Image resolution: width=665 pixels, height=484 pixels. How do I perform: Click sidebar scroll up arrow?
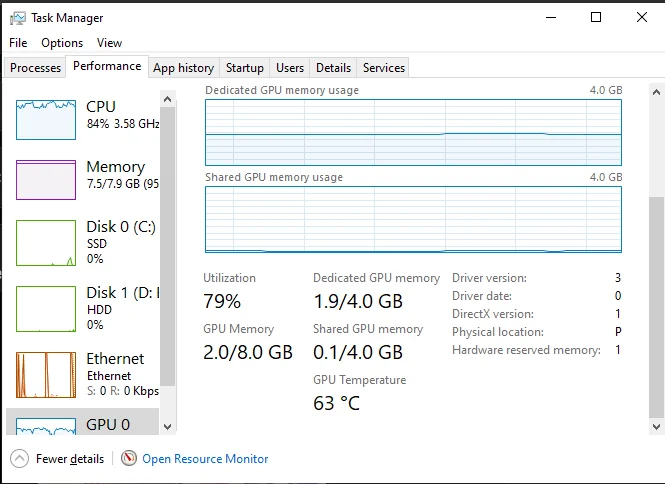point(168,99)
